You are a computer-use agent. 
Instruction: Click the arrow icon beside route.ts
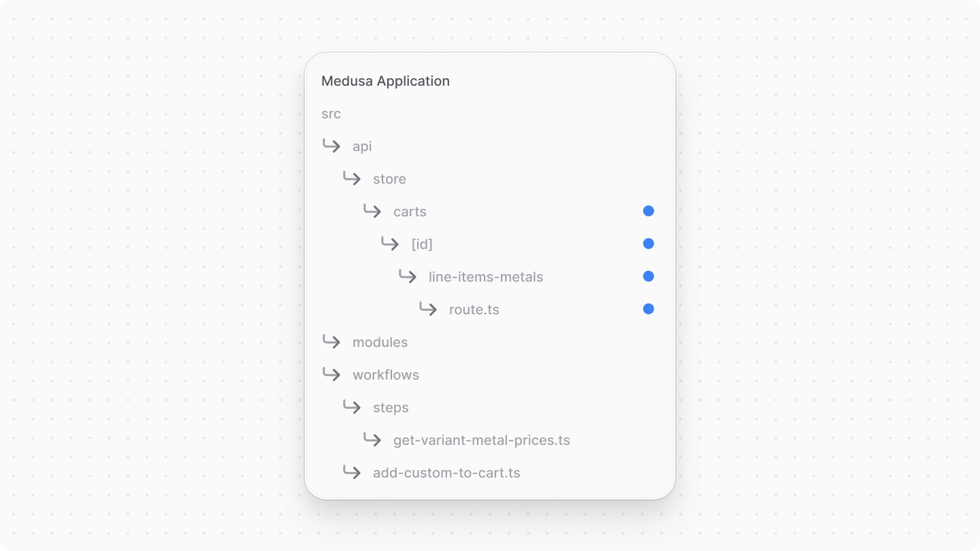coord(428,309)
